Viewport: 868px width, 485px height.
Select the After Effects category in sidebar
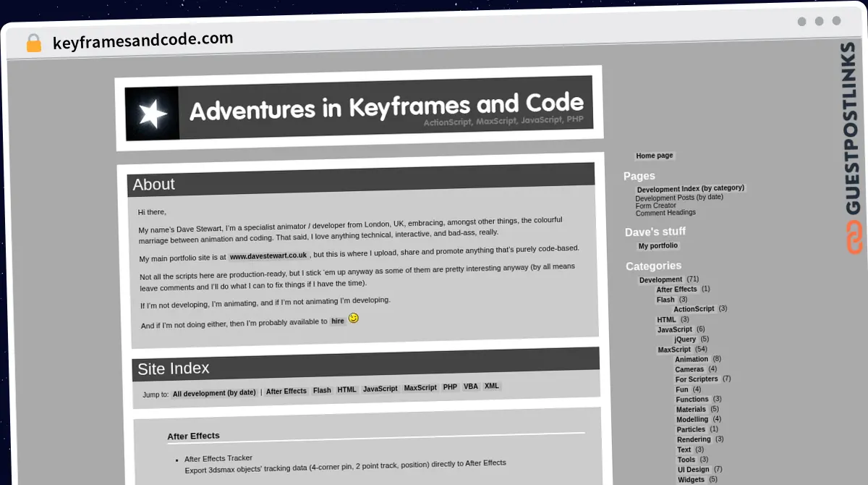677,290
